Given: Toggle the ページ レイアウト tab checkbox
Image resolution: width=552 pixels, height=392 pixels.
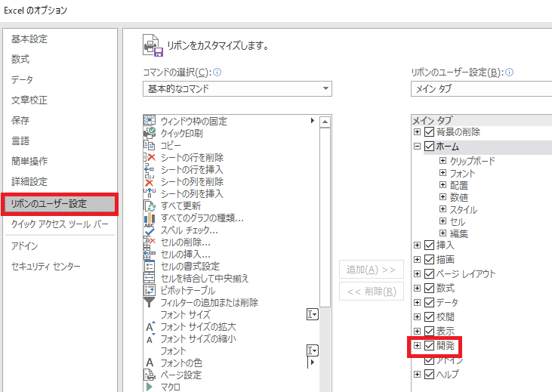Looking at the screenshot, I should pos(429,273).
